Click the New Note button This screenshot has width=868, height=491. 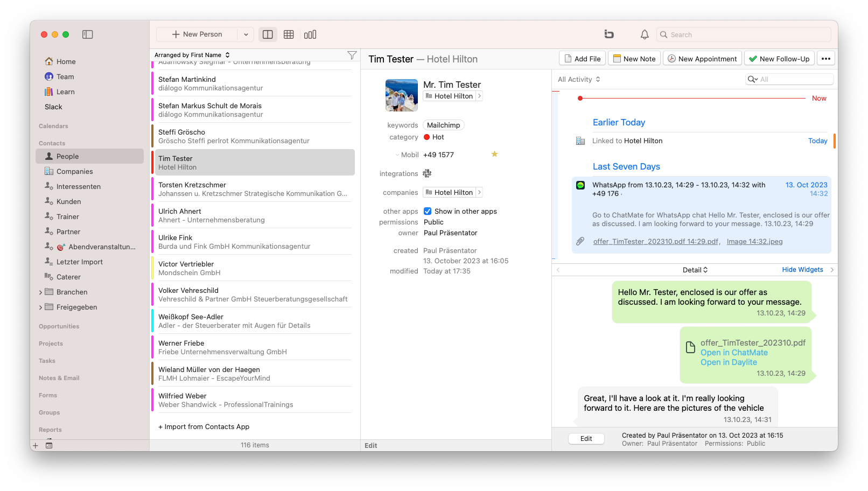[x=634, y=59]
